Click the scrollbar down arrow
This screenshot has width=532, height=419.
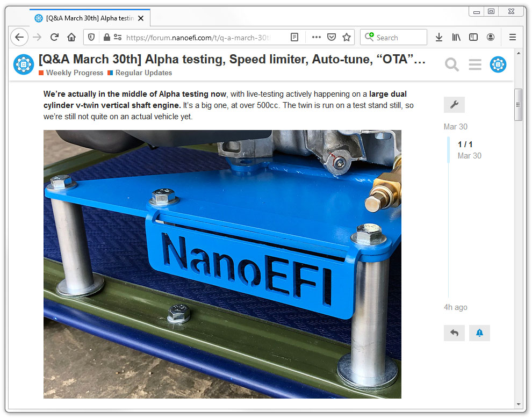point(518,404)
